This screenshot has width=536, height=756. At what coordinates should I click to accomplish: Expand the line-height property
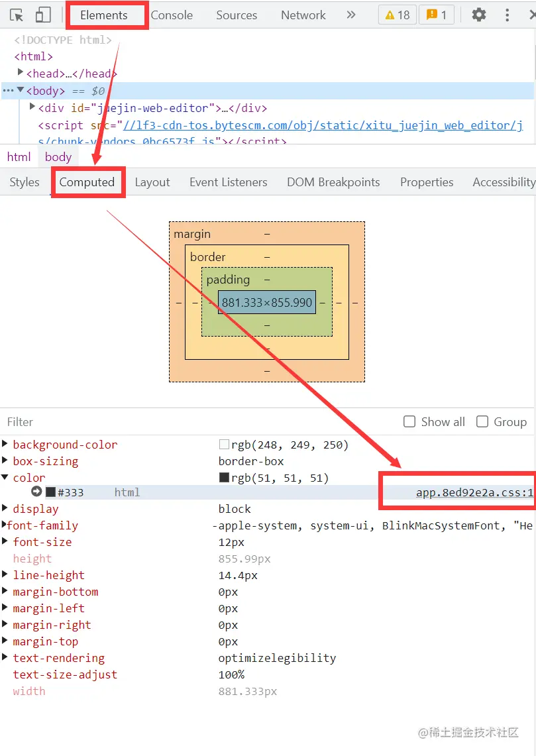click(5, 574)
